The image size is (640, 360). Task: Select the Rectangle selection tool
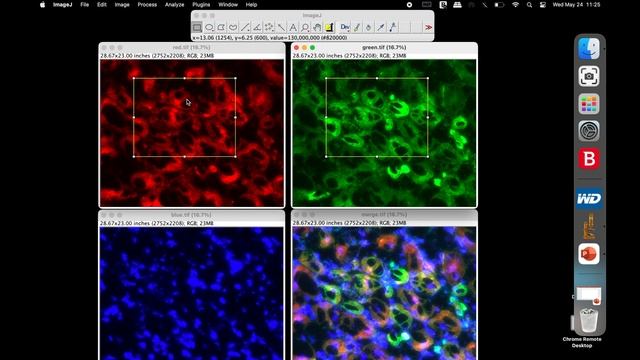click(197, 27)
